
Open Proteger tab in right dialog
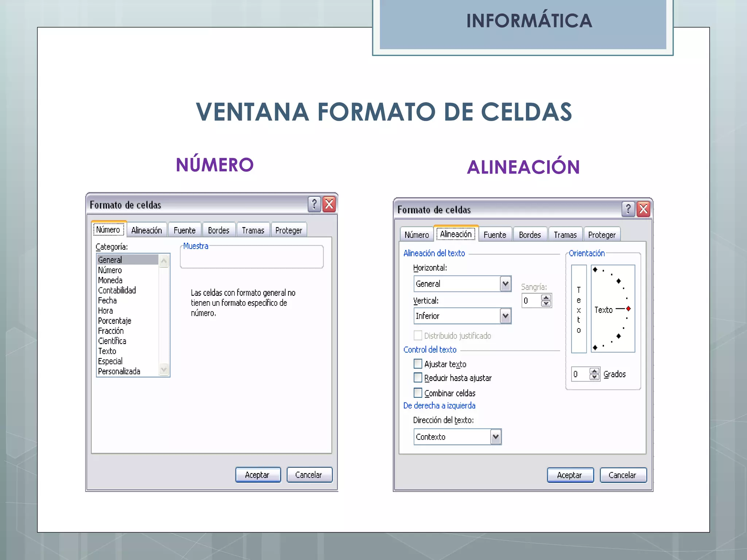click(x=602, y=235)
